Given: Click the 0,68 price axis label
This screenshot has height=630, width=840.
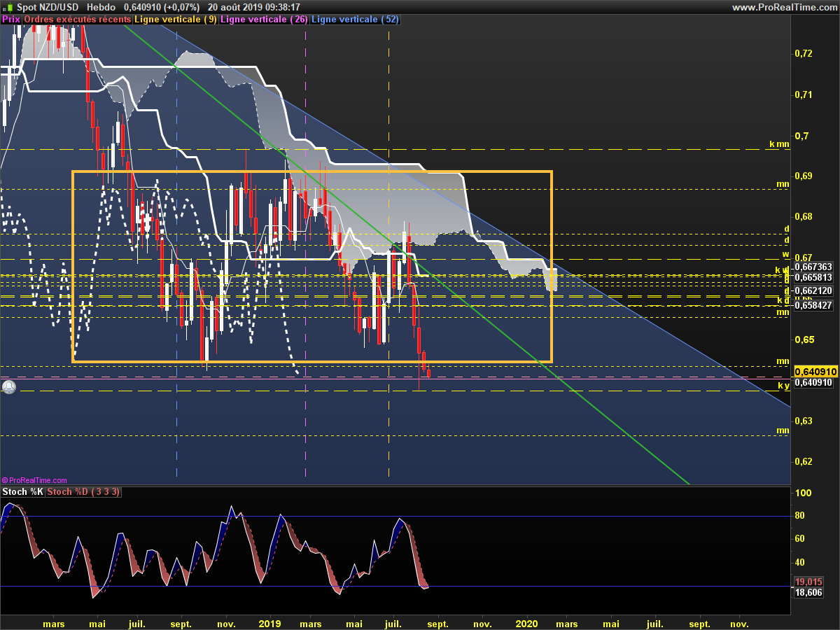Looking at the screenshot, I should (804, 216).
